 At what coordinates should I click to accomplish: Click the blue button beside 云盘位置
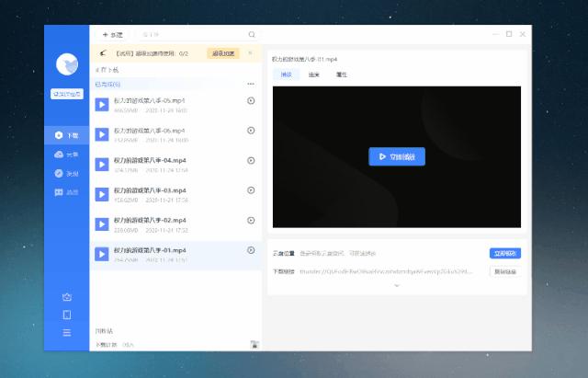(x=505, y=253)
